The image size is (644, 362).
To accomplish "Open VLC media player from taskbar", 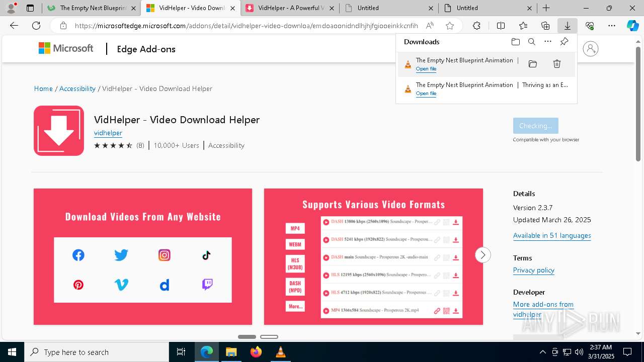I will tap(281, 352).
